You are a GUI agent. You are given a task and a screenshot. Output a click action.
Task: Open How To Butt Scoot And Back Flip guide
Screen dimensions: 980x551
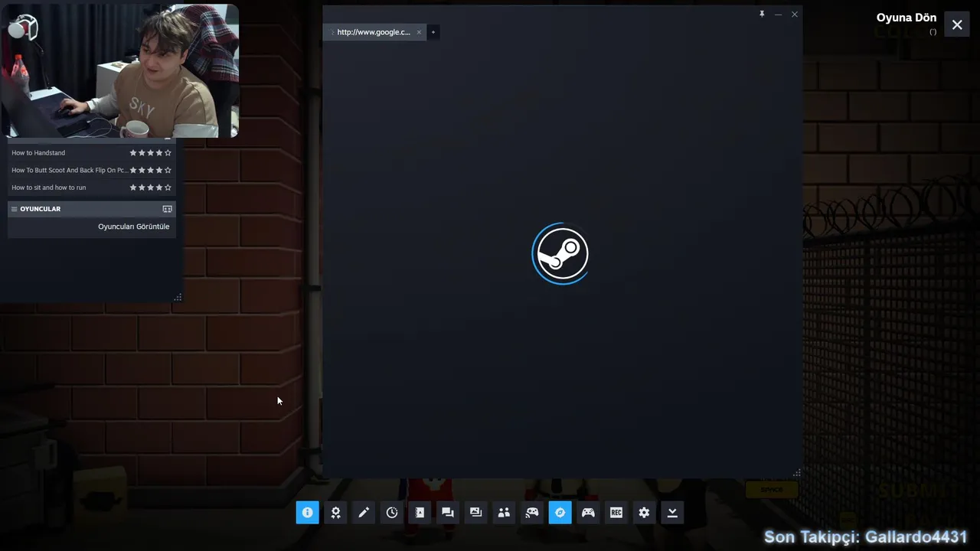[70, 171]
